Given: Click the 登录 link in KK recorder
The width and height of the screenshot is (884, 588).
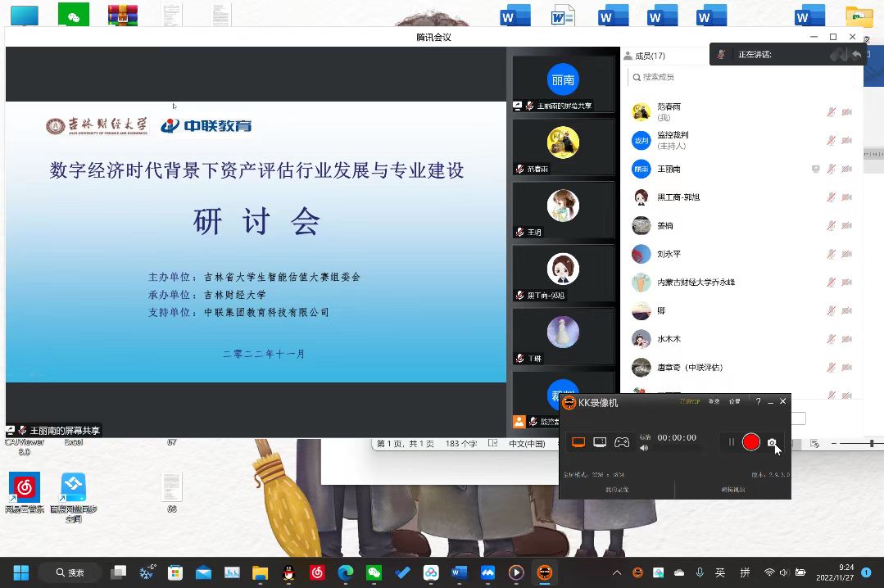Looking at the screenshot, I should click(x=714, y=401).
